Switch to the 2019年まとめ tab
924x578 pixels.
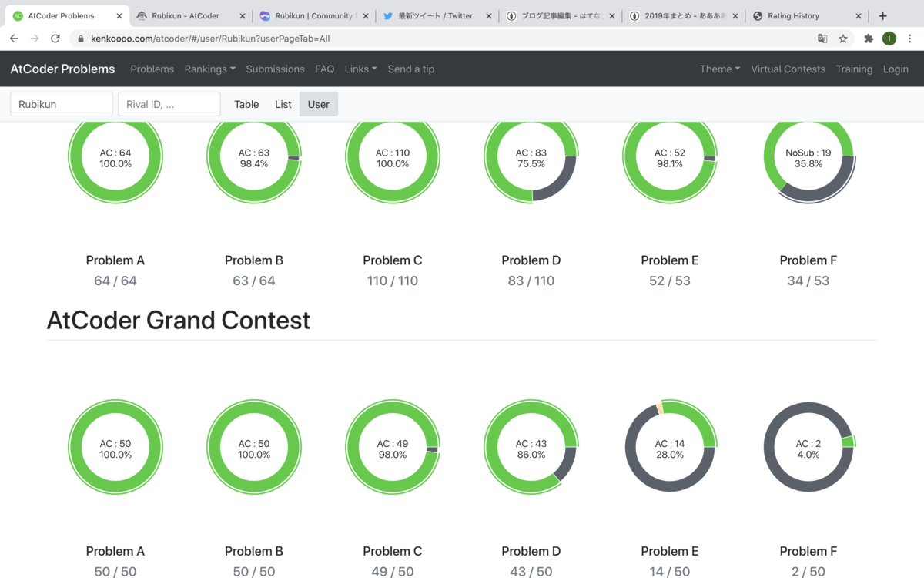click(x=684, y=15)
